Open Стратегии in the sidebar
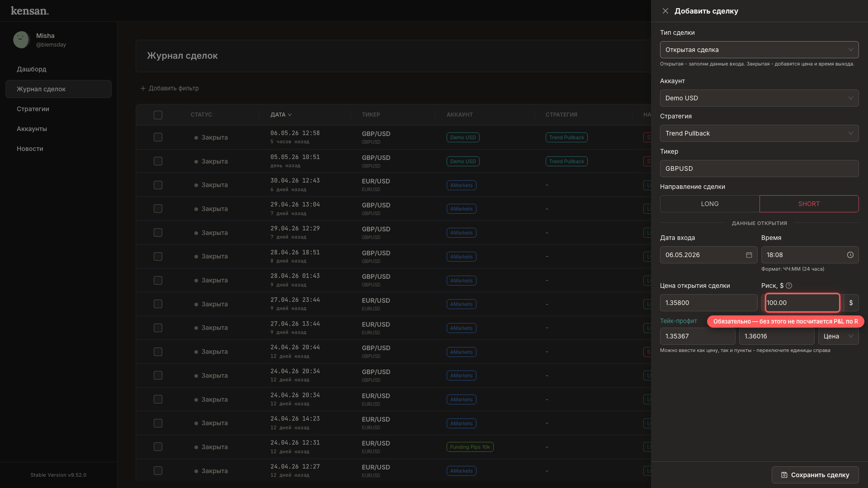 58,109
